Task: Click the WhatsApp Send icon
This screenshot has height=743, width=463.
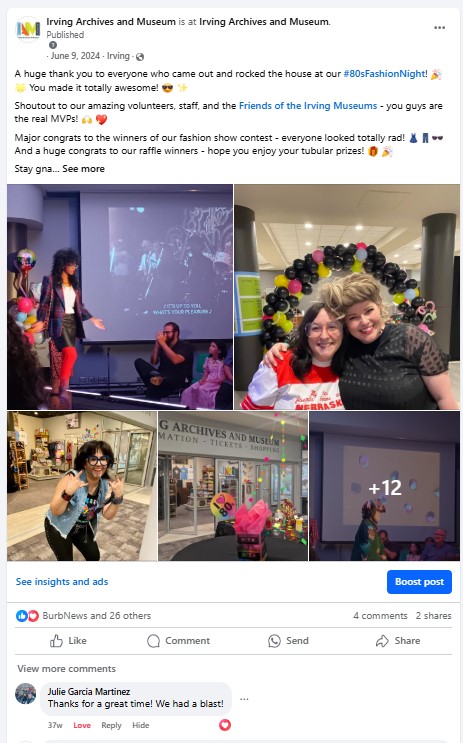Action: click(x=274, y=641)
